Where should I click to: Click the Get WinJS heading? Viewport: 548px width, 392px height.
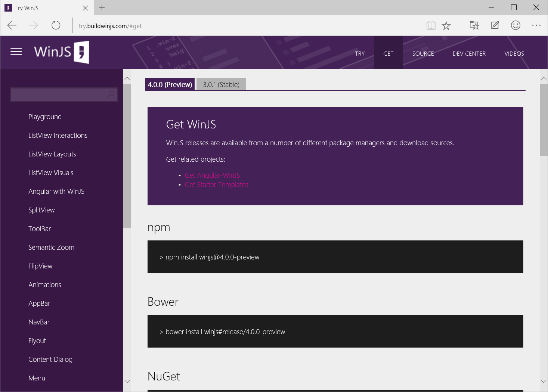pyautogui.click(x=191, y=124)
